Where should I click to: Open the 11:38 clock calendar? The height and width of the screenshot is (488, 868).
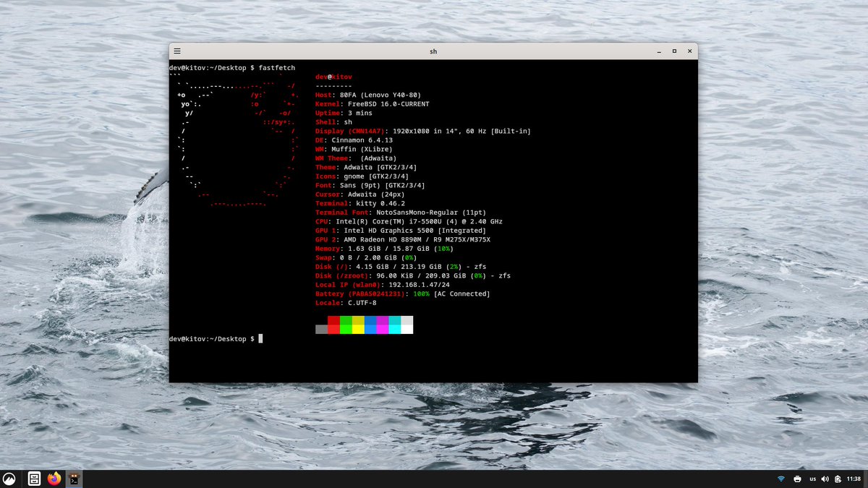[x=854, y=479]
